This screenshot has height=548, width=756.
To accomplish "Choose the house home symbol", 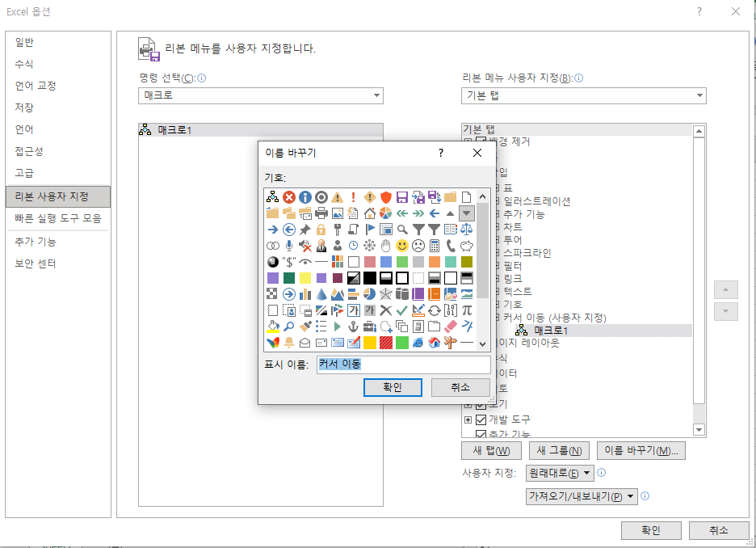I will pos(370,213).
